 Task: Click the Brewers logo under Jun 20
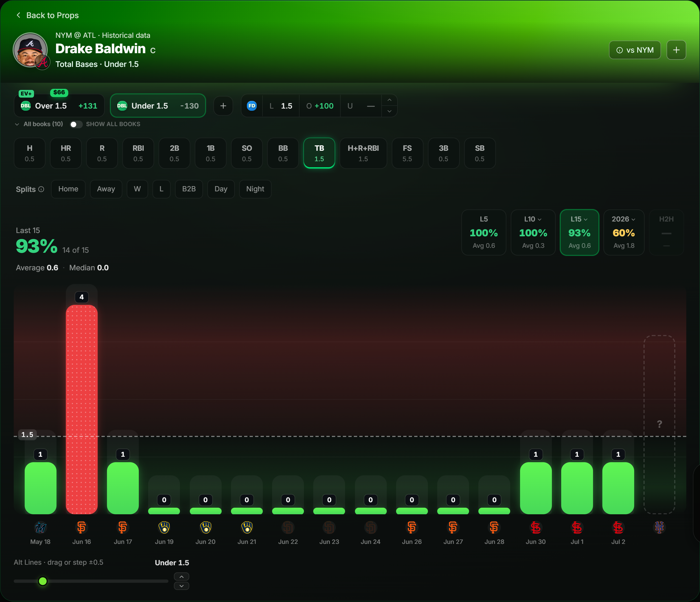(x=205, y=527)
